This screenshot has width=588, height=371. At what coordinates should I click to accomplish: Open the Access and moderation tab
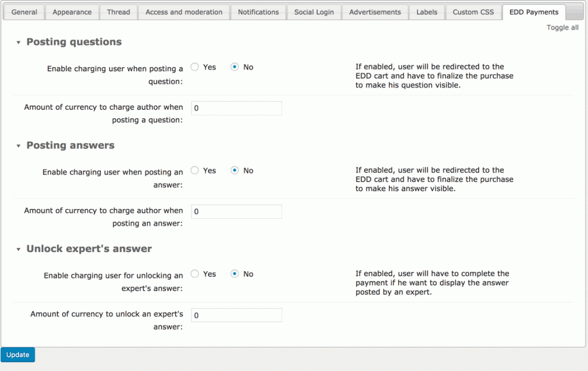pos(184,11)
